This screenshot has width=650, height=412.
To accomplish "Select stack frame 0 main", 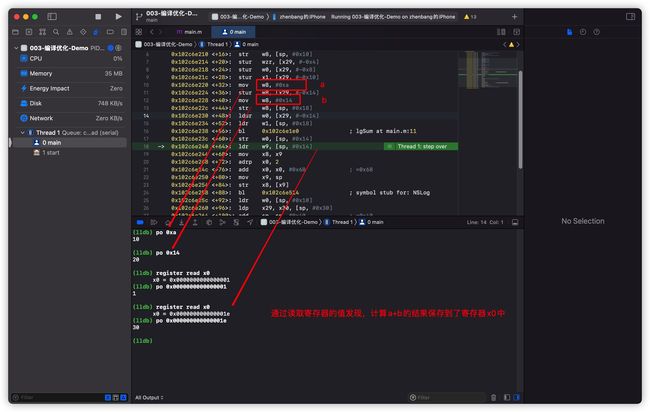I will (70, 143).
